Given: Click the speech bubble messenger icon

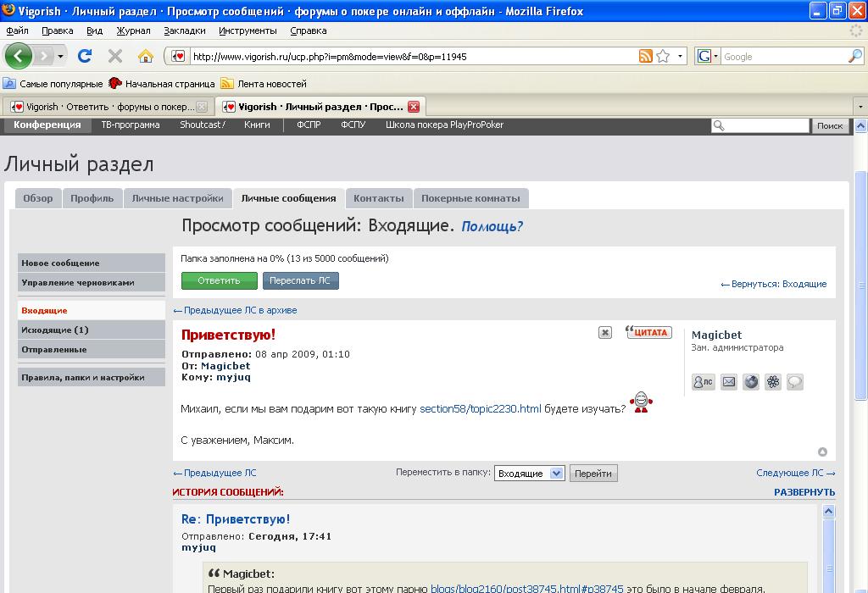Looking at the screenshot, I should 795,382.
